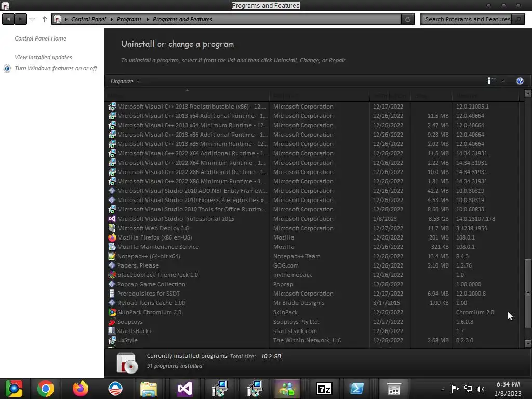The image size is (532, 399).
Task: Click Souptoys Pty Ltd. publisher cell
Action: [296, 322]
